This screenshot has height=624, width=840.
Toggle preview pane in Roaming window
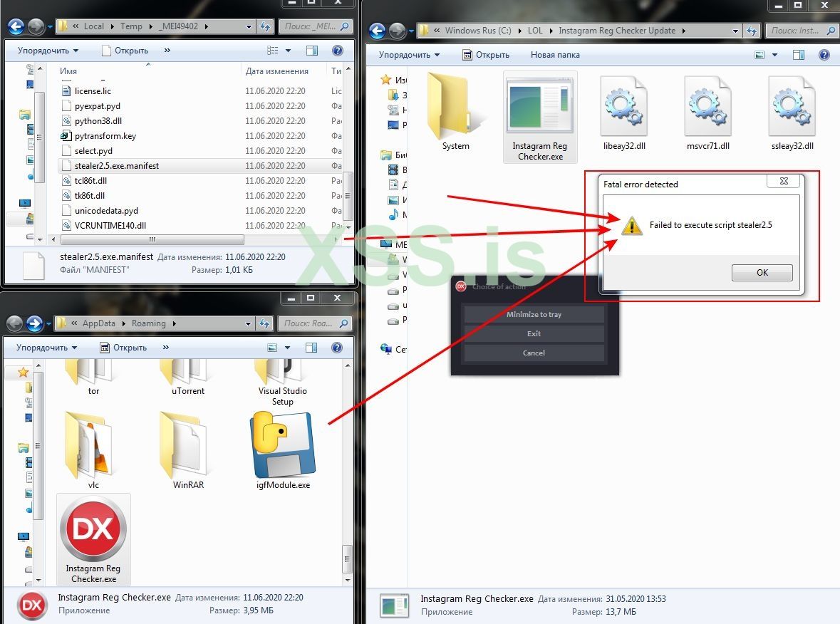pyautogui.click(x=311, y=348)
